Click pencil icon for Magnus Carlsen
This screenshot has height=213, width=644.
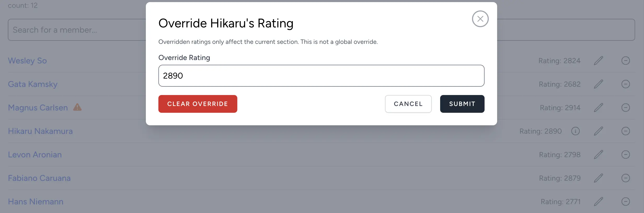[599, 108]
